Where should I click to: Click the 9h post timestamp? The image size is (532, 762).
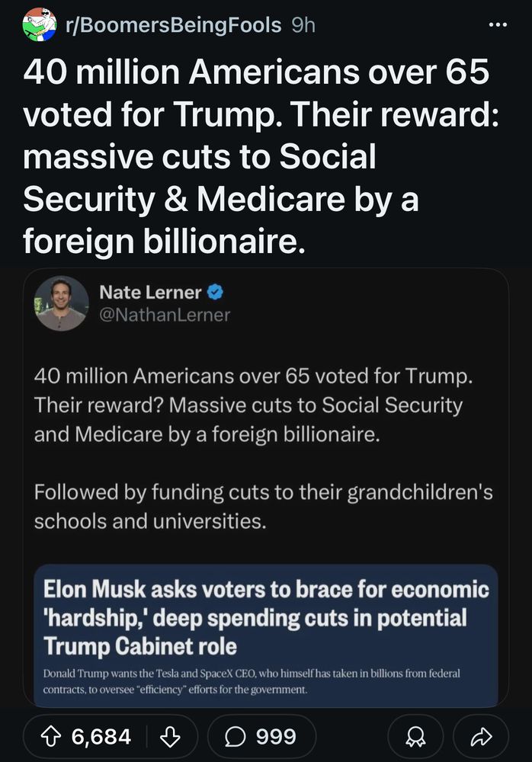pos(303,24)
